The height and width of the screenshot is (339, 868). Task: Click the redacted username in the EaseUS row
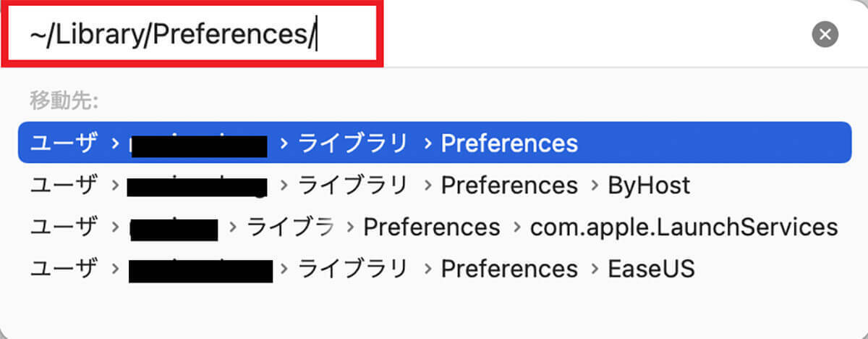(x=200, y=270)
